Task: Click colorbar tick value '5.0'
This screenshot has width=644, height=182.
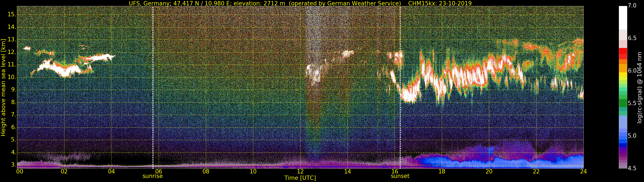Action: tap(632, 136)
